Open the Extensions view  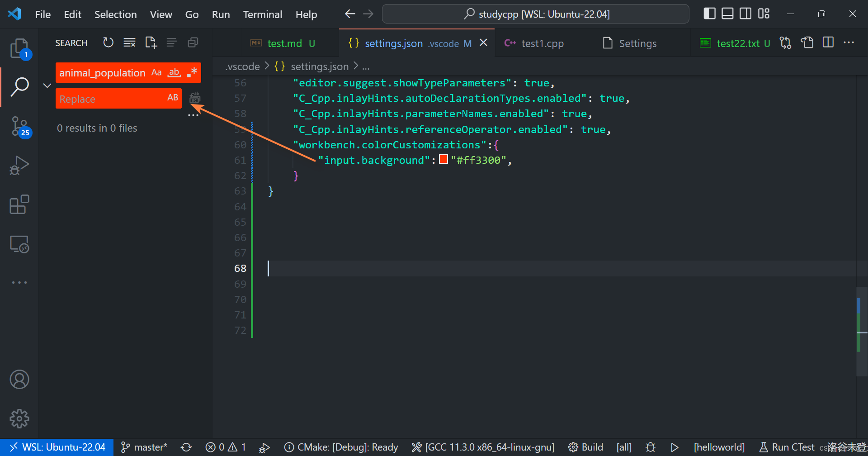click(19, 204)
